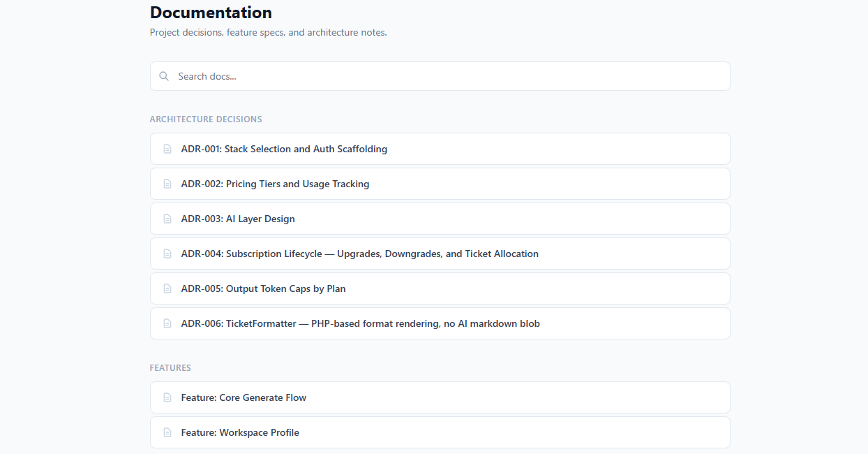Screen dimensions: 868x454
Task: Click the ARCHITECTURE DECISIONS section heading
Action: (206, 119)
